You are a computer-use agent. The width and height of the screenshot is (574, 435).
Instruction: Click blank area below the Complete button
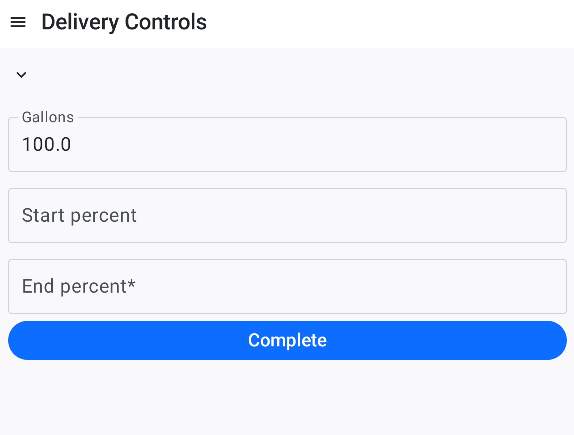point(287,397)
